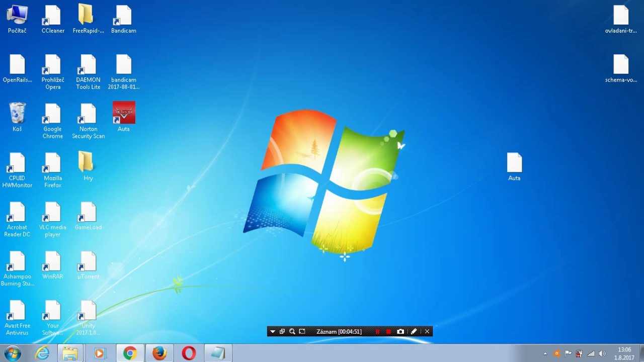This screenshot has width=644, height=362.
Task: Select the µTorrent shortcut
Action: 88,265
